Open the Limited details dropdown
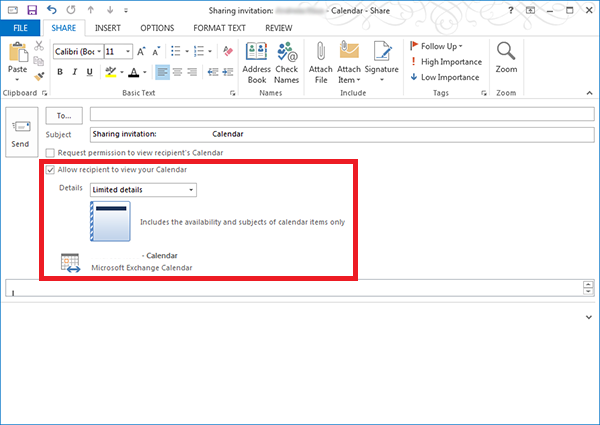 pos(143,189)
